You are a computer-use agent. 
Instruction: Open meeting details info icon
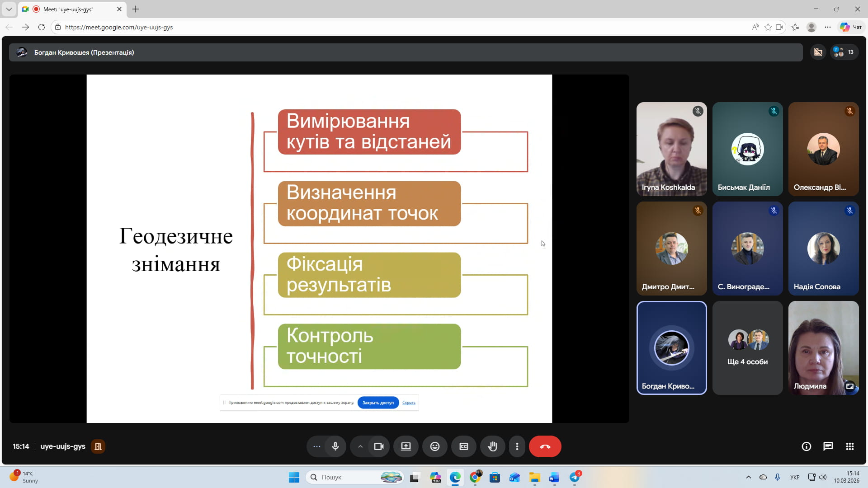(806, 446)
